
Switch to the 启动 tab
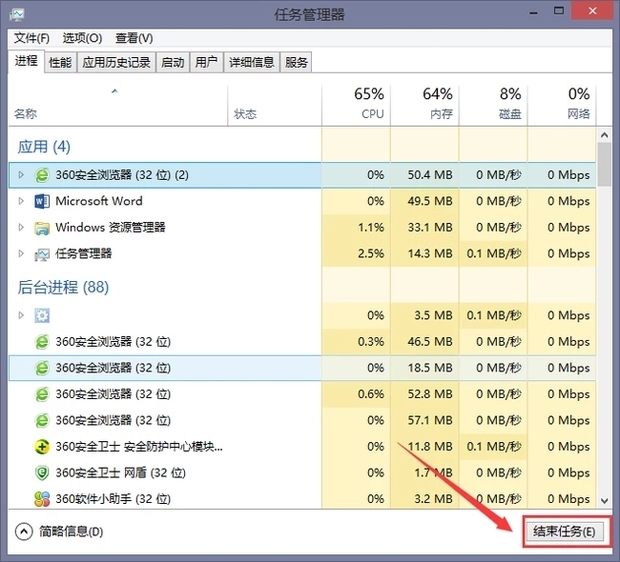(172, 62)
